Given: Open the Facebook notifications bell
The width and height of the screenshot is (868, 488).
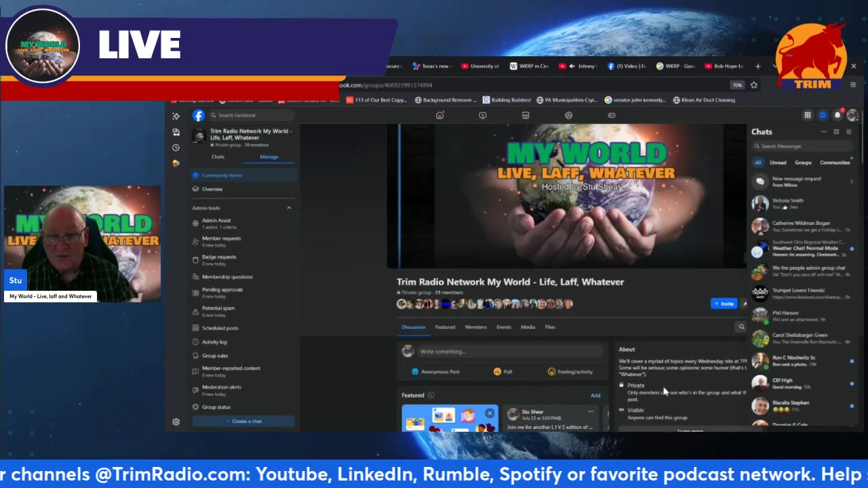Looking at the screenshot, I should tap(837, 115).
